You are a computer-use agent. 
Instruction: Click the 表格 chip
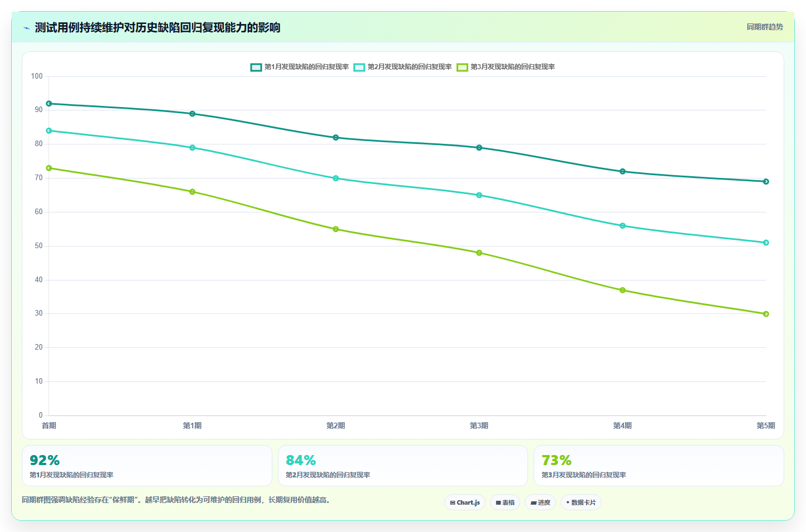click(505, 502)
